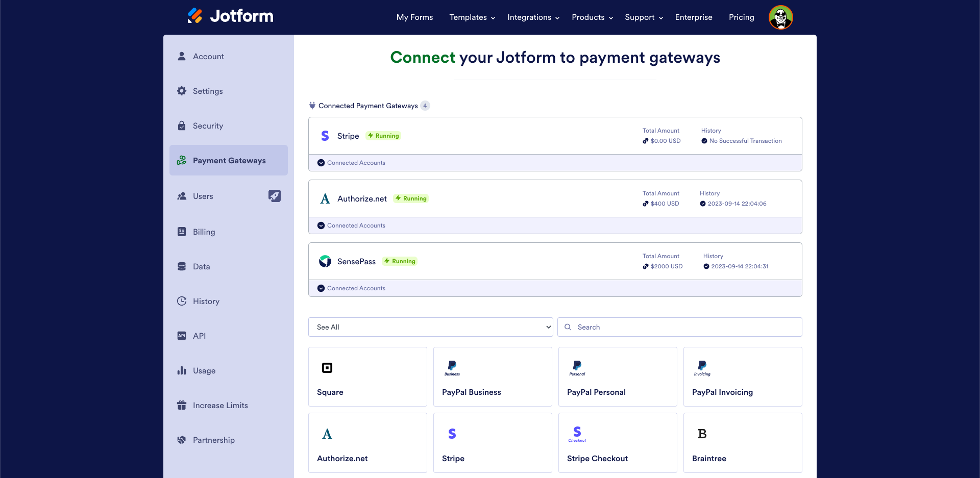
Task: Open the See All filter dropdown
Action: (431, 327)
